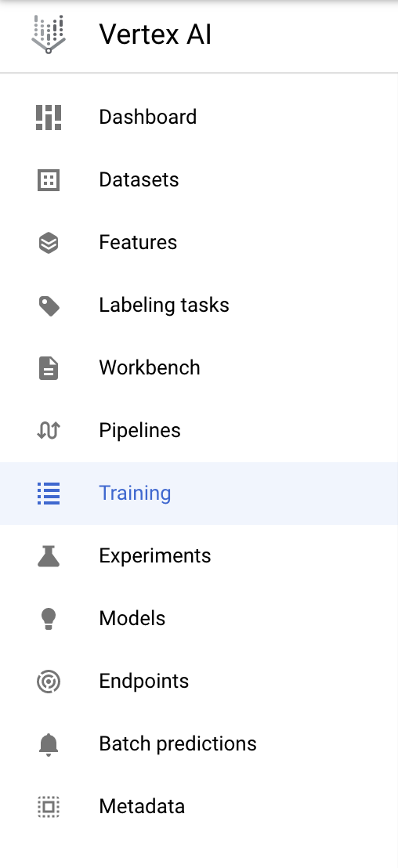The image size is (398, 868).
Task: Click the Vertex AI logo icon
Action: point(49,34)
